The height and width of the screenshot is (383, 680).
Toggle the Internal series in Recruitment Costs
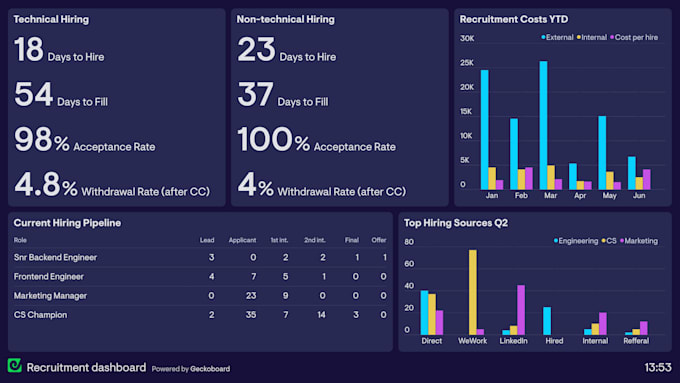pyautogui.click(x=592, y=37)
